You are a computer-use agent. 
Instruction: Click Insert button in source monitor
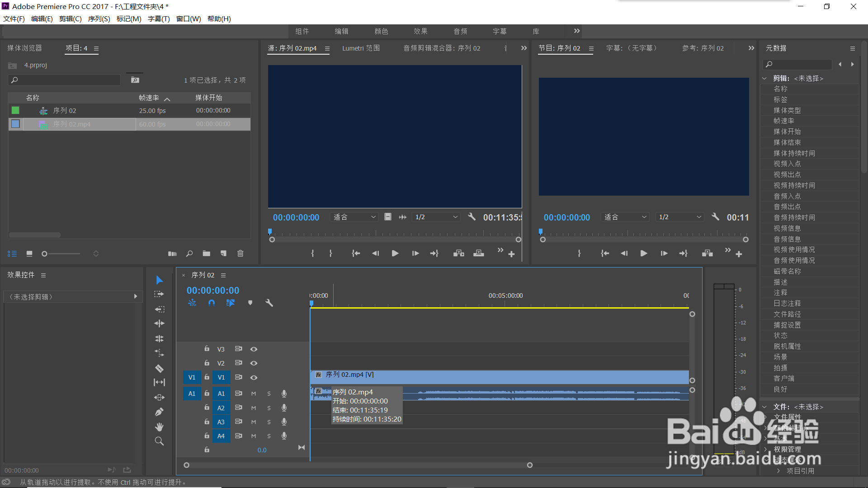coord(459,253)
